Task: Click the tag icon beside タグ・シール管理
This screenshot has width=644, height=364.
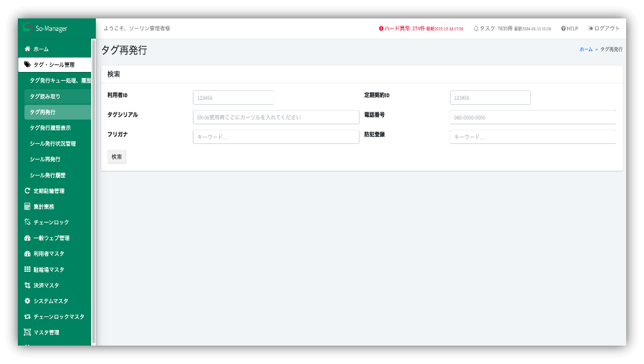Action: point(27,64)
